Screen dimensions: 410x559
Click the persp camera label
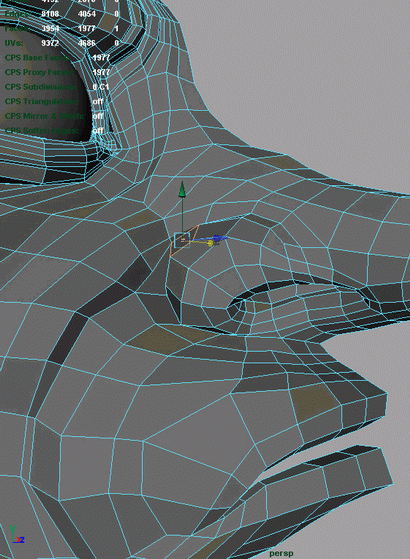[281, 553]
